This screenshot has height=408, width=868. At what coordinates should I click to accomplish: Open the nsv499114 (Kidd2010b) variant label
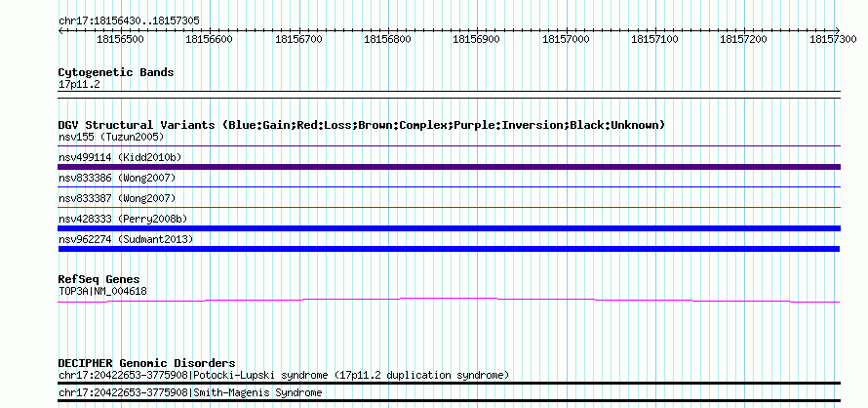click(120, 157)
